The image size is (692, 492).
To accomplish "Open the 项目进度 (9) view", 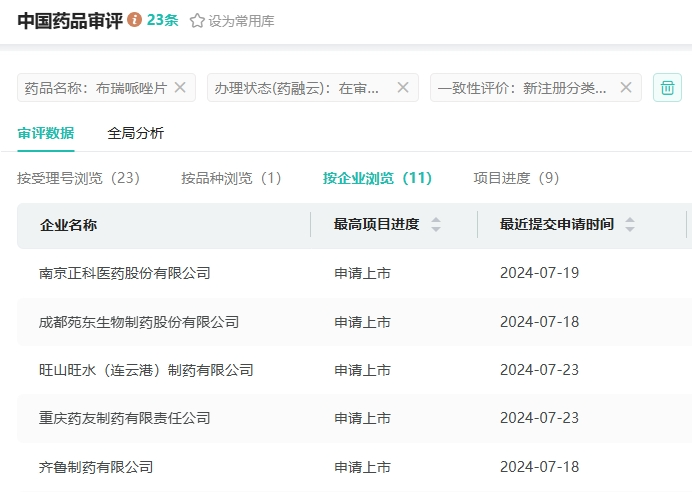I will pos(516,178).
